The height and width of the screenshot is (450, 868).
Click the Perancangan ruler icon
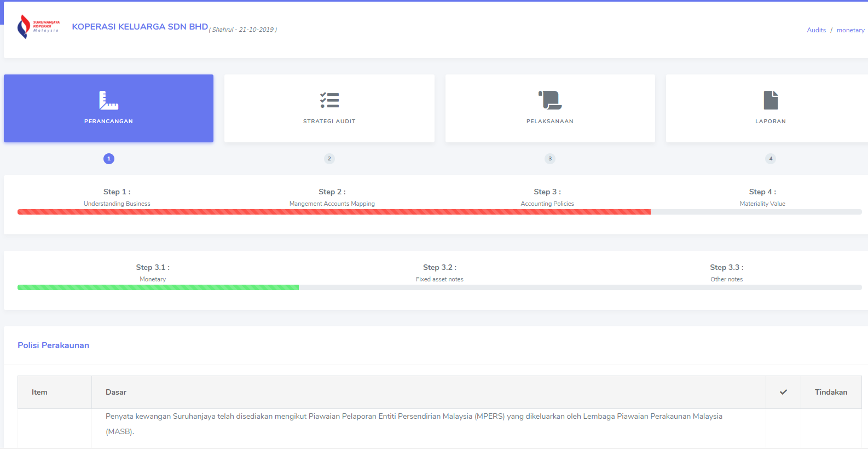click(x=108, y=100)
